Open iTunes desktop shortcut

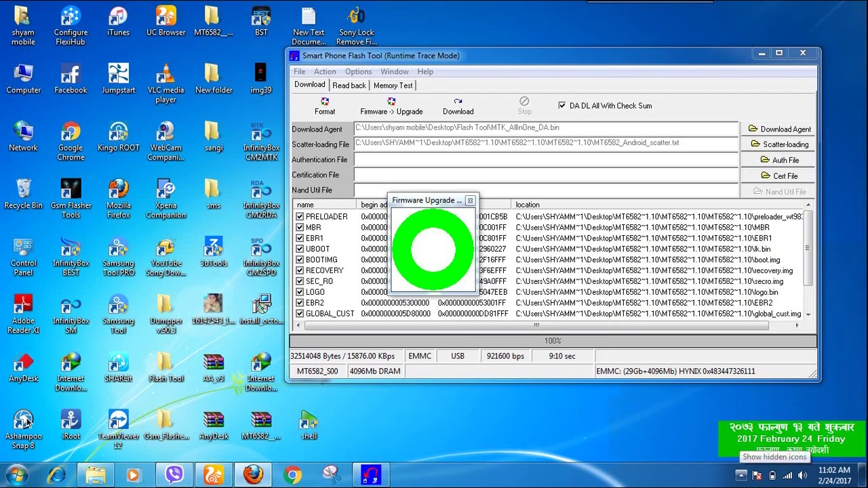coord(118,22)
